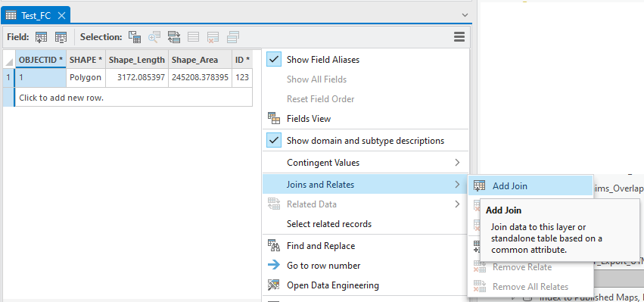The image size is (644, 302).
Task: Click the Open Data Engineering icon
Action: [x=273, y=285]
